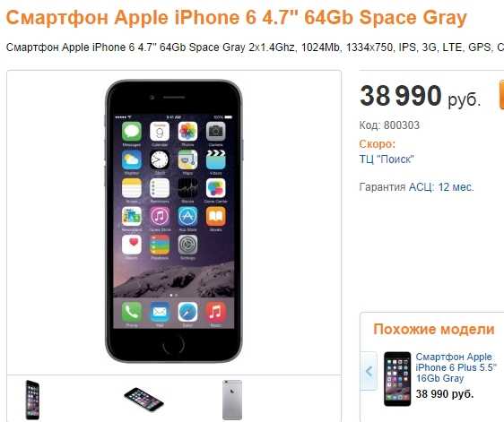Image resolution: width=504 pixels, height=422 pixels.
Task: Open the ТЦ "Поиск" store link
Action: [x=387, y=159]
